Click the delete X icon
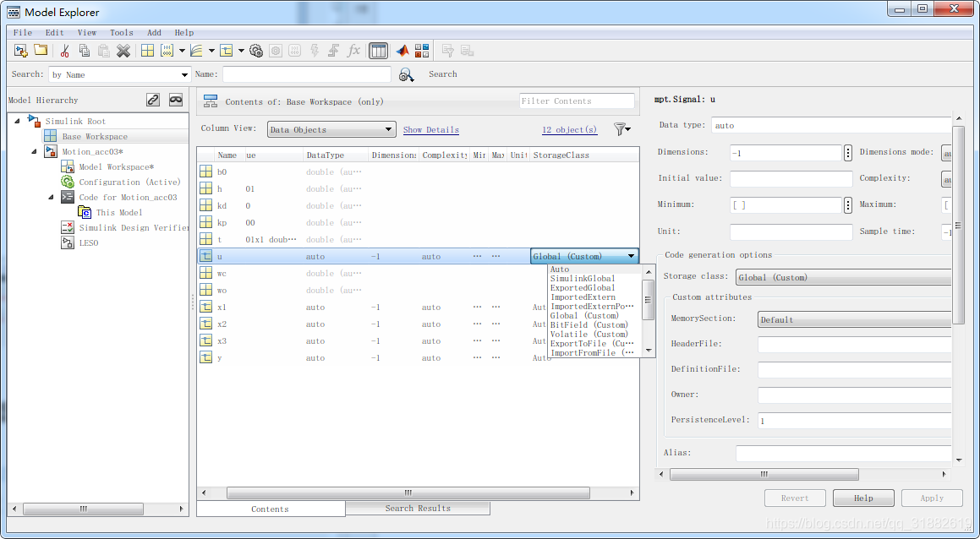This screenshot has height=539, width=980. (x=123, y=51)
